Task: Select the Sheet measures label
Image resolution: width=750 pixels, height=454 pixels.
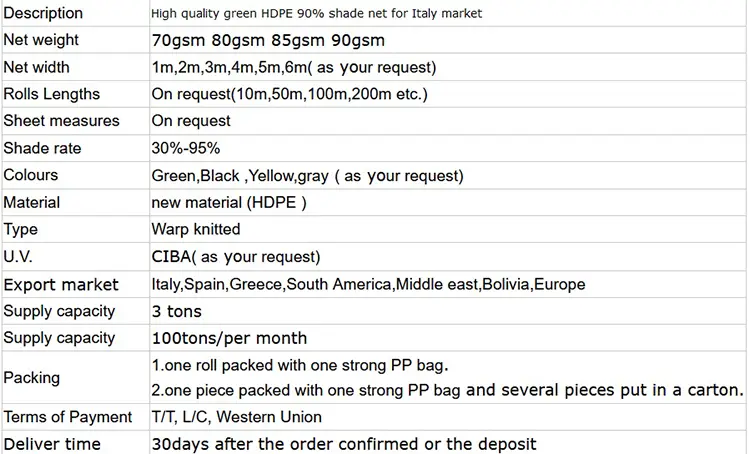Action: click(x=61, y=120)
